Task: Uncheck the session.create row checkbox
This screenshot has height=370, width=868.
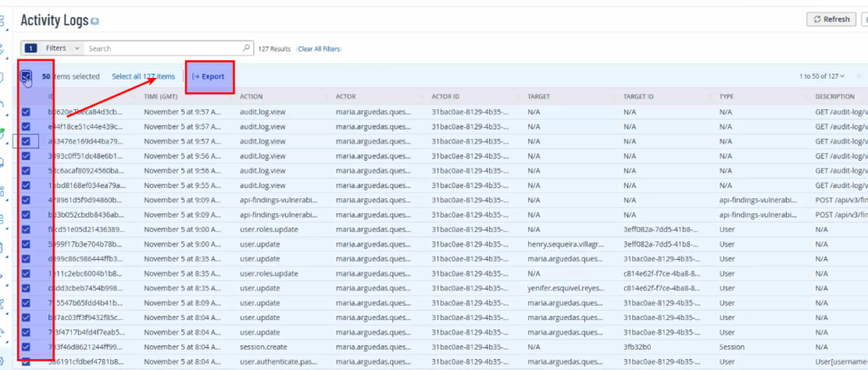Action: pos(26,346)
